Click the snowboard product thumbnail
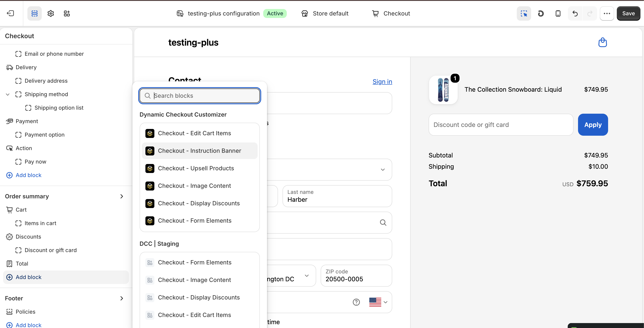The width and height of the screenshot is (644, 328). pyautogui.click(x=443, y=90)
